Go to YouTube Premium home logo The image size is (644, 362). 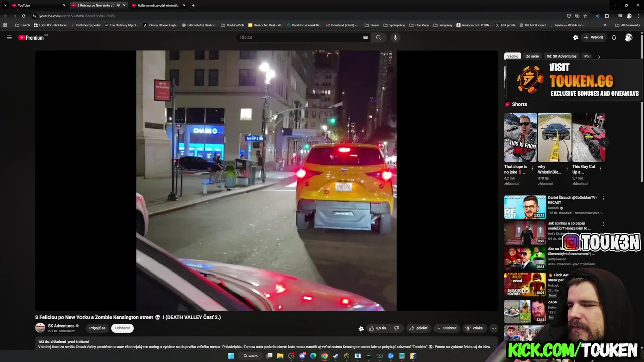(x=31, y=37)
